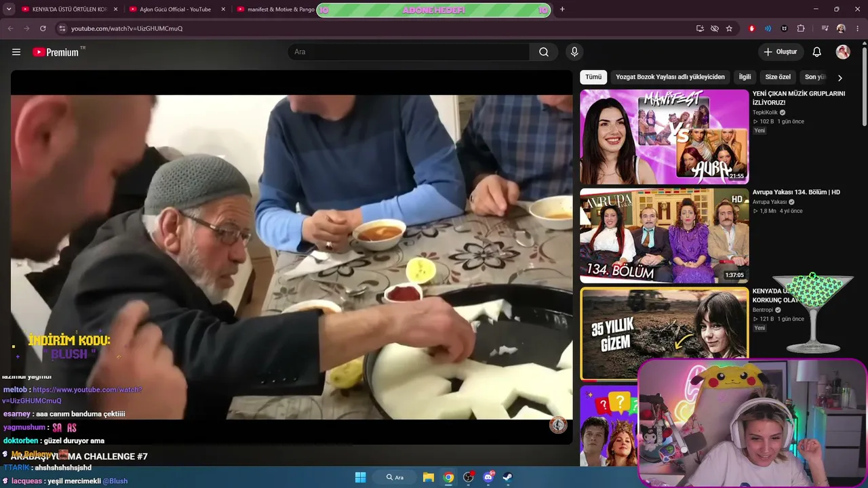Click the main video player area
Screen dimensions: 868x488
[x=292, y=258]
